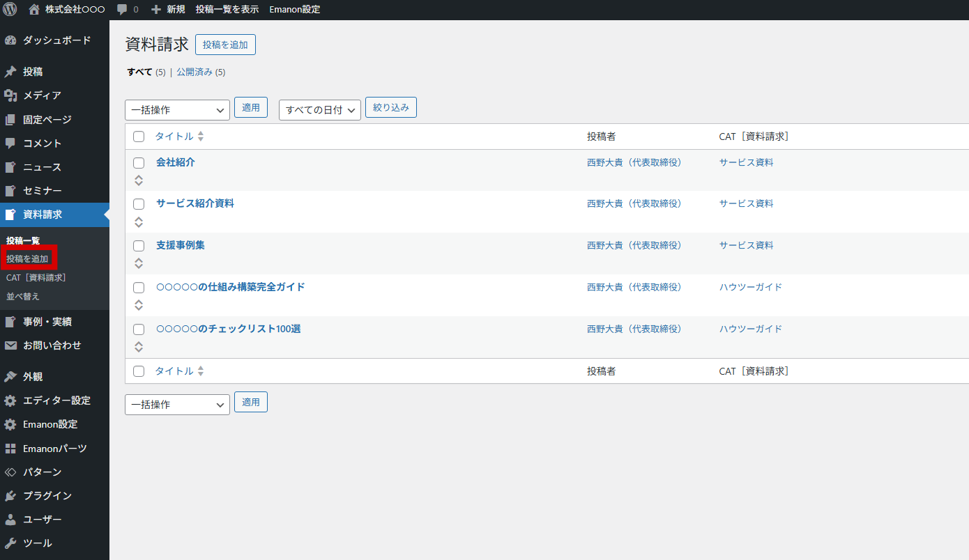Tick the checkbox for 支援事例集

139,246
